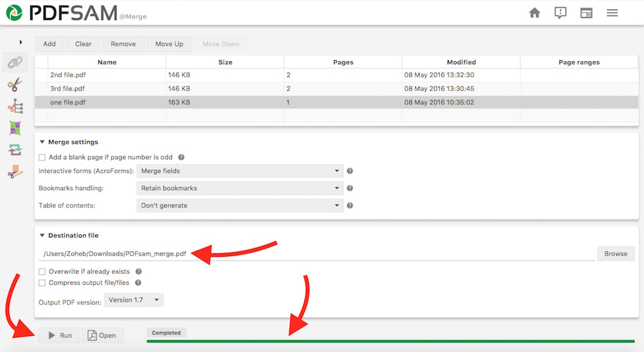
Task: Go to the Home dashboard icon
Action: 535,13
